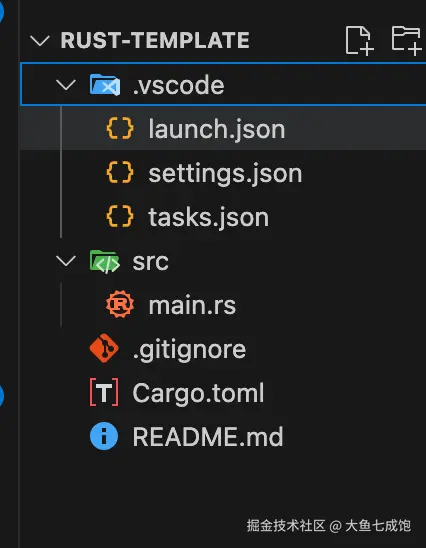Collapse the RUST-TEMPLATE root section
This screenshot has height=548, width=426.
click(40, 41)
